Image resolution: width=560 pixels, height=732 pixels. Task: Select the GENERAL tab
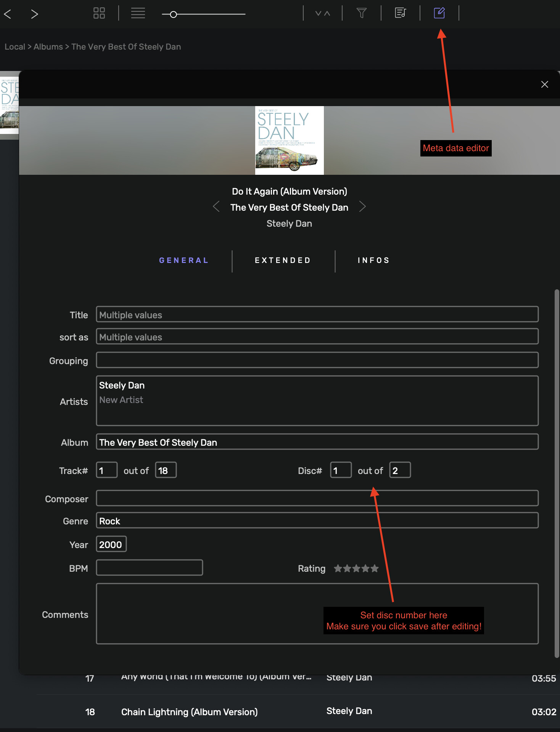coord(184,260)
